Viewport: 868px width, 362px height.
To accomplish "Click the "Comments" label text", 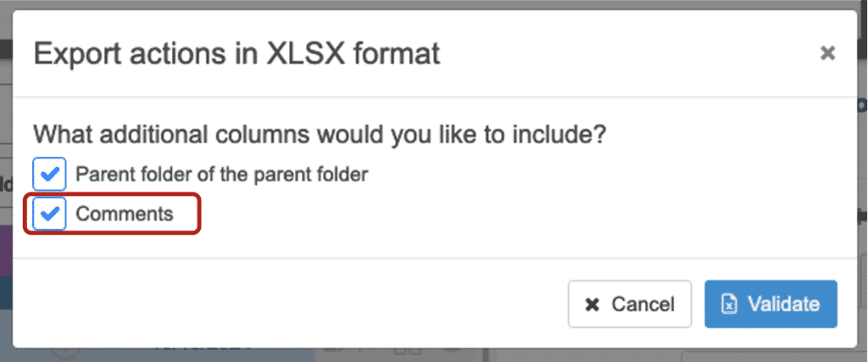I will (x=125, y=214).
